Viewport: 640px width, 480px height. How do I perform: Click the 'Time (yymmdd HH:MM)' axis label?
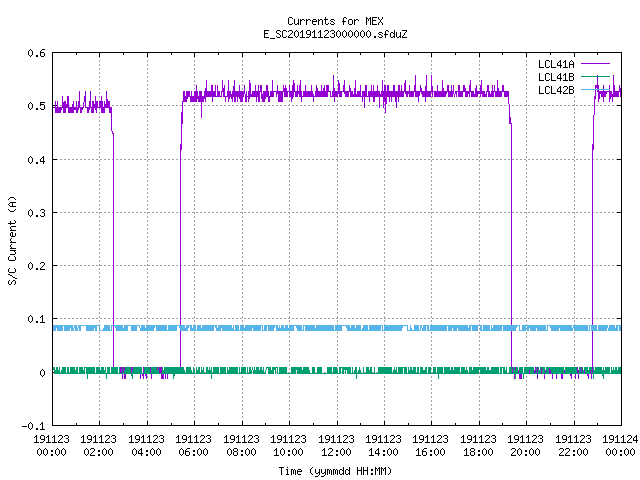335,471
